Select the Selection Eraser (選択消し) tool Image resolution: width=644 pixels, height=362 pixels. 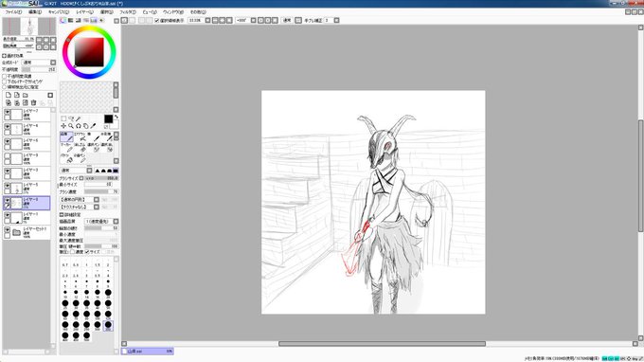(106, 148)
